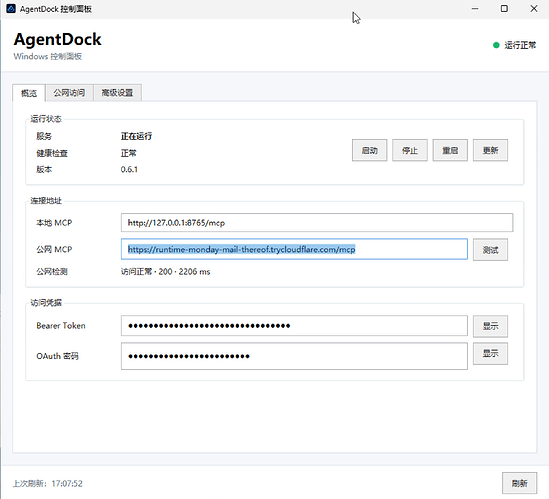Viewport: 549px width, 499px height.
Task: Test the public MCP URL with 测试
Action: click(490, 250)
